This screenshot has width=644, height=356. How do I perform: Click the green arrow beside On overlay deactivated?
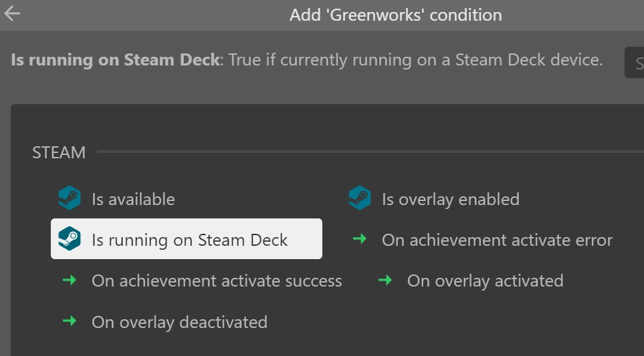click(x=70, y=321)
